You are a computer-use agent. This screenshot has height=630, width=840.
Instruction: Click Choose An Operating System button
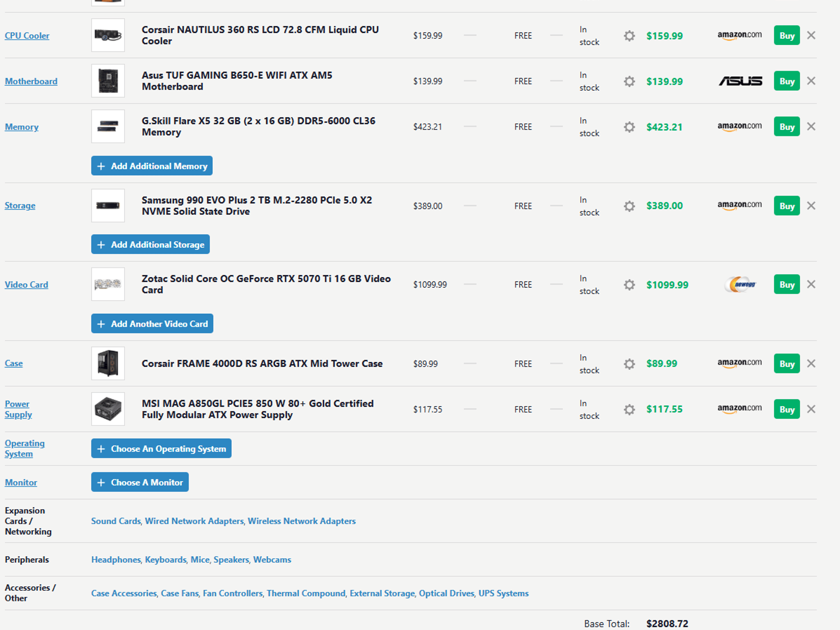[x=161, y=448]
